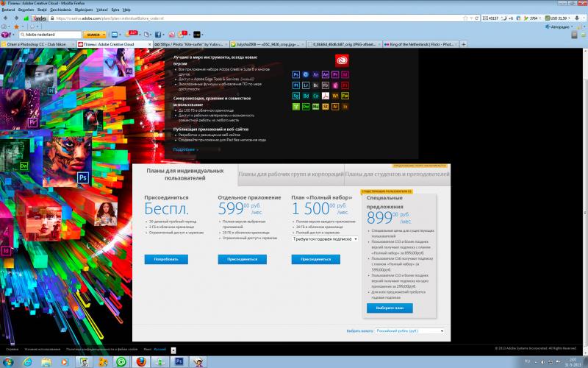Open the SEARCH button dropdown arrow
This screenshot has height=368, width=588.
(x=104, y=35)
